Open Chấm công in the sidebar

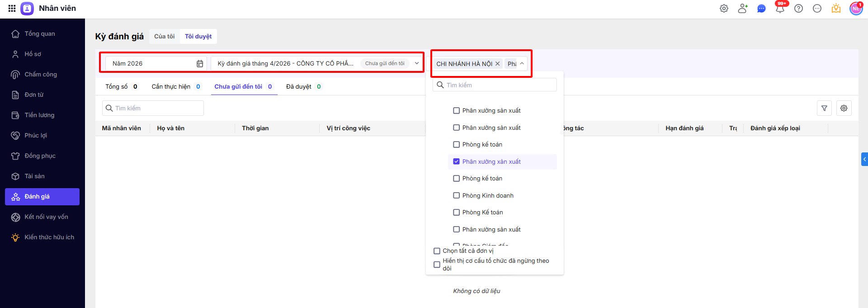click(41, 74)
